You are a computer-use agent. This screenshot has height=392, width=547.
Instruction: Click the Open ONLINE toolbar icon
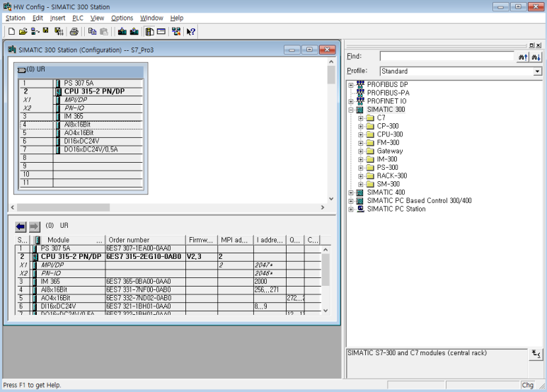click(35, 32)
